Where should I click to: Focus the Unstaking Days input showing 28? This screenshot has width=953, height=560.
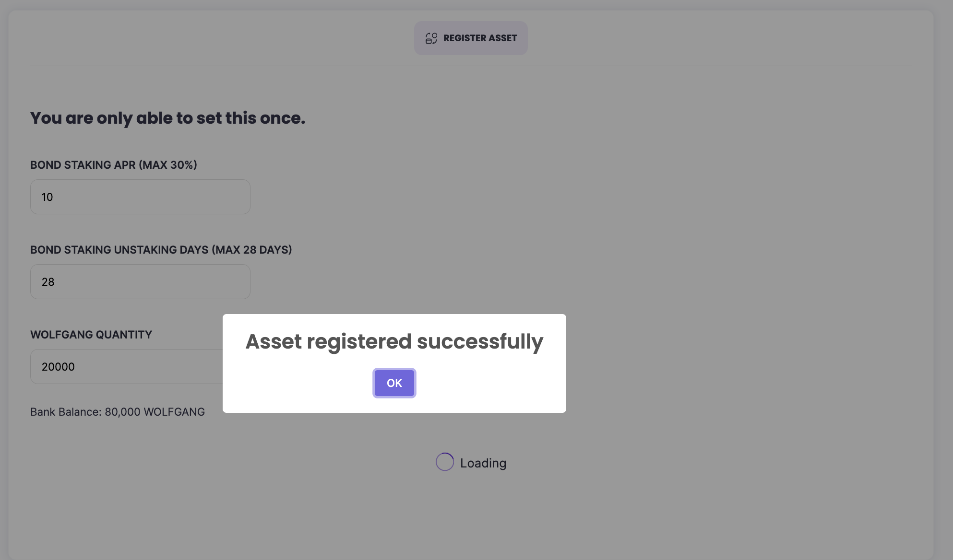[x=140, y=282]
